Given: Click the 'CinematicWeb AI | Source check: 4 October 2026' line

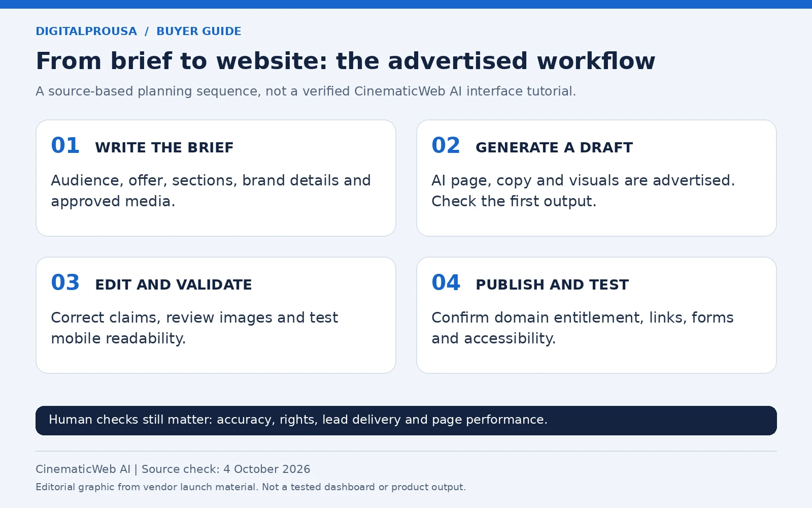Looking at the screenshot, I should 173,469.
